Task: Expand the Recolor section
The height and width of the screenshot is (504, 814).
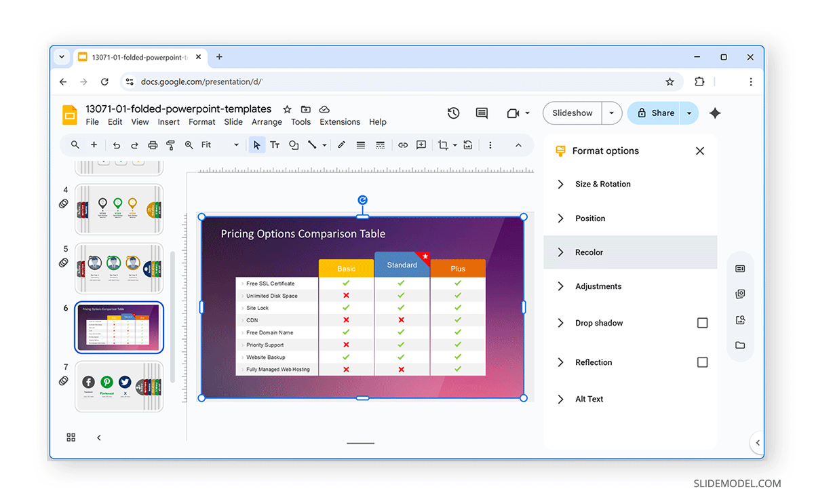Action: [x=589, y=252]
